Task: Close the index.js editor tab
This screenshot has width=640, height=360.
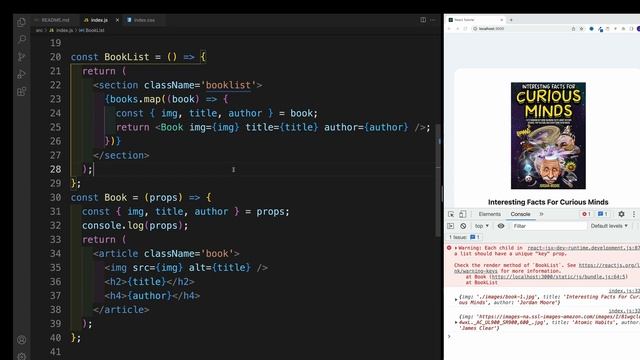Action: click(117, 20)
